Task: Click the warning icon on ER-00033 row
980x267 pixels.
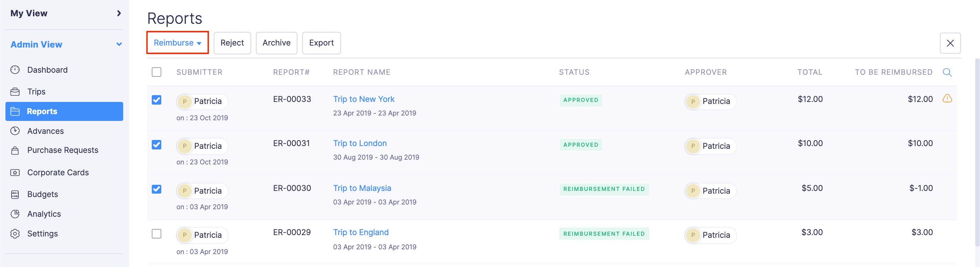Action: [947, 99]
